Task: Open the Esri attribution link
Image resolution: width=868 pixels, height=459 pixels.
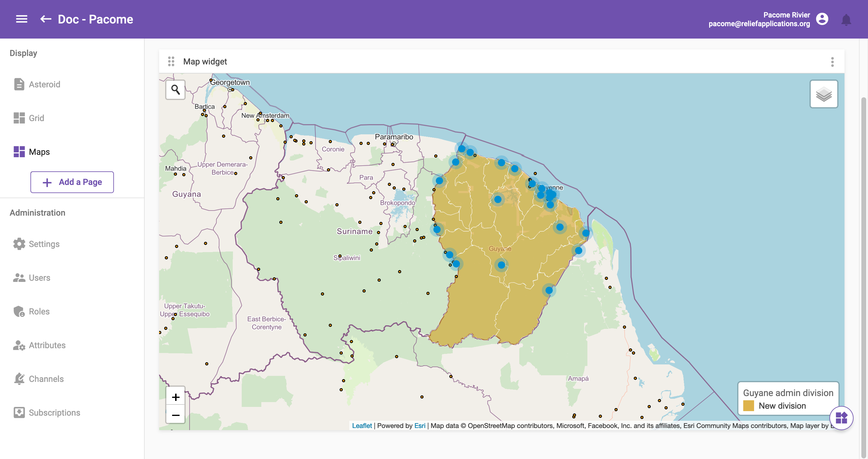Action: [x=420, y=425]
